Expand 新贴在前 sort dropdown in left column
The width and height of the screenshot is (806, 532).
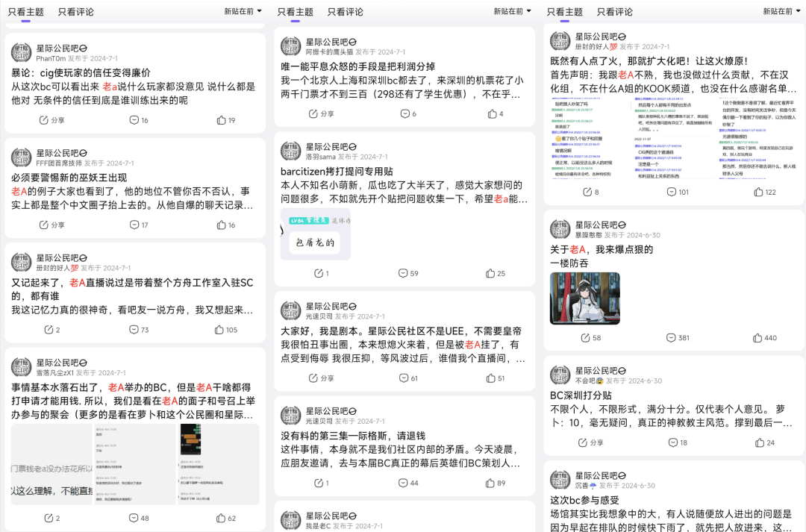click(243, 11)
